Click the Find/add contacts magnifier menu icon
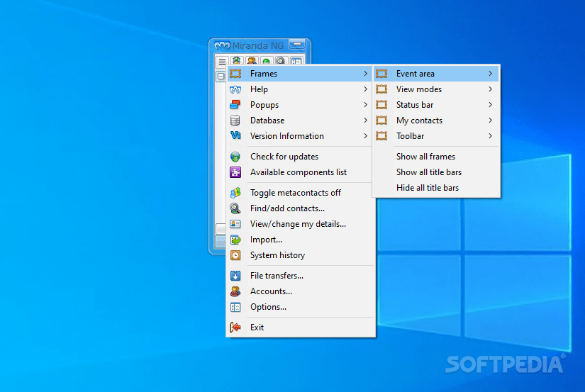 click(x=235, y=208)
